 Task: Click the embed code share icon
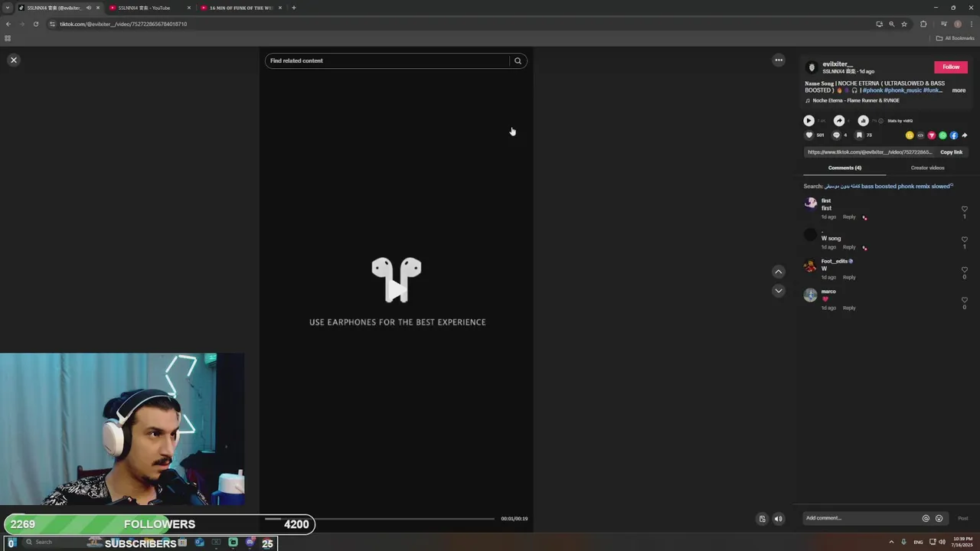point(920,135)
